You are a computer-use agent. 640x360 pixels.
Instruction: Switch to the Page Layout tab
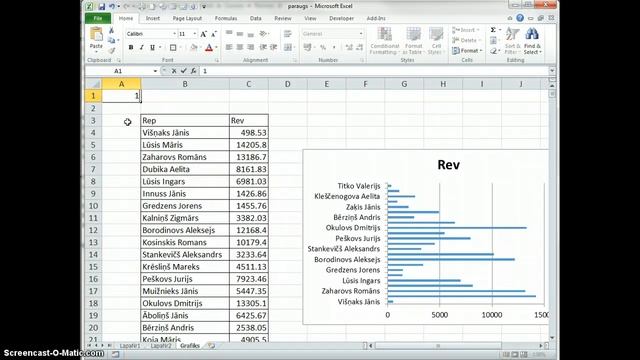coord(187,18)
